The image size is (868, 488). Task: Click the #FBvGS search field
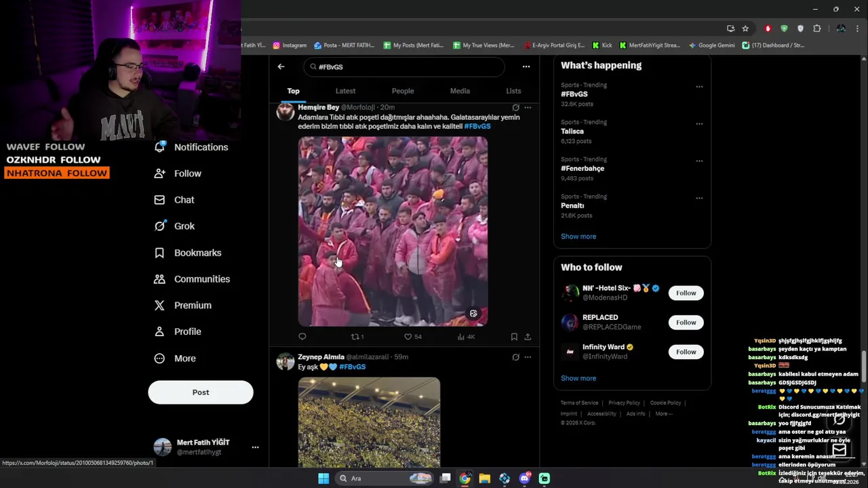(x=404, y=67)
